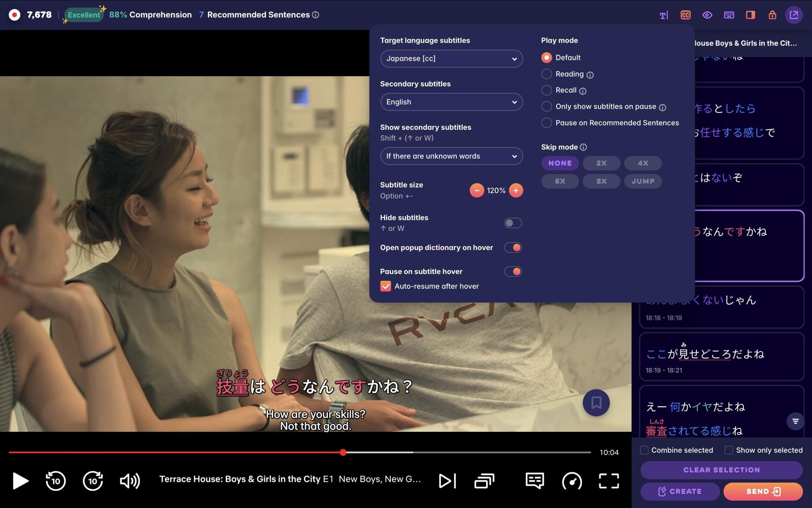This screenshot has width=812, height=508.
Task: Open the closed captions settings icon
Action: 685,15
